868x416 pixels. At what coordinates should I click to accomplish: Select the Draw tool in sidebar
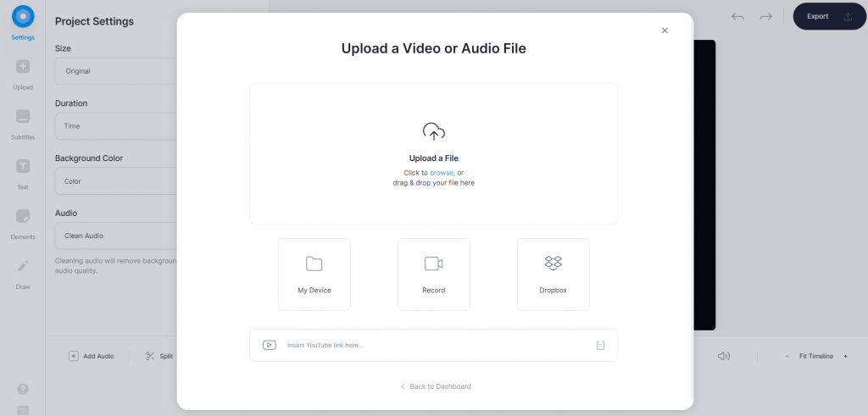pyautogui.click(x=23, y=275)
